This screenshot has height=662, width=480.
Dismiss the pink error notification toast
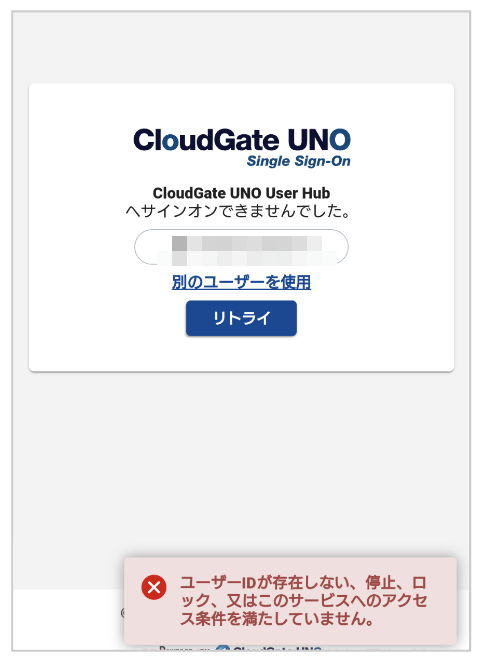(x=290, y=601)
